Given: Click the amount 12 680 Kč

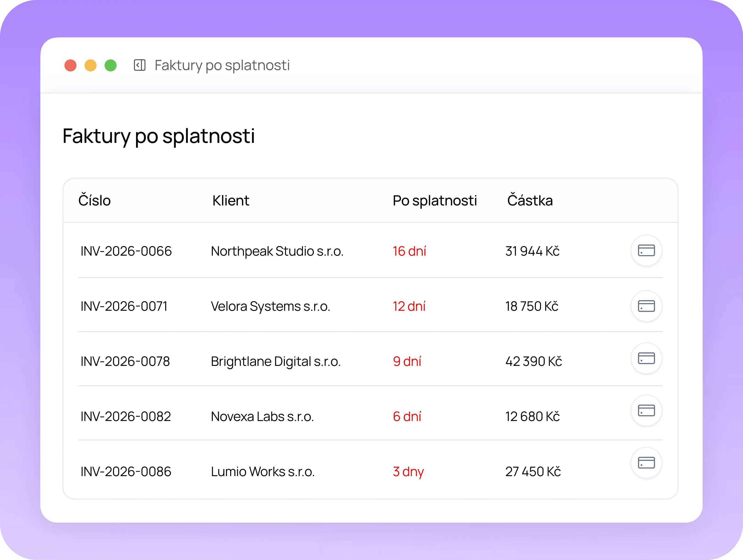Looking at the screenshot, I should 532,416.
